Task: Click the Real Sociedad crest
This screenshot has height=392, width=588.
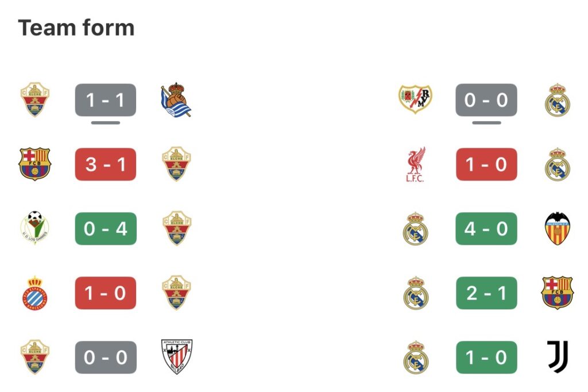Action: click(x=176, y=100)
